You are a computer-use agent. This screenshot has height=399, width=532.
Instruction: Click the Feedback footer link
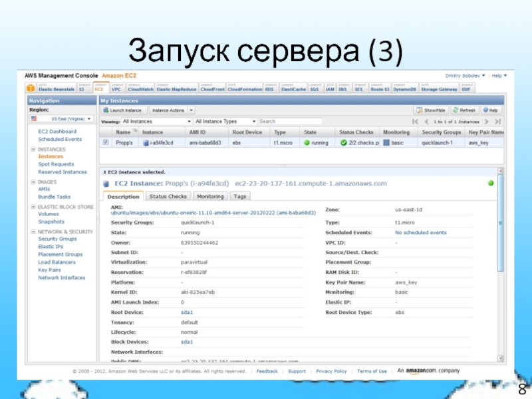tap(267, 371)
